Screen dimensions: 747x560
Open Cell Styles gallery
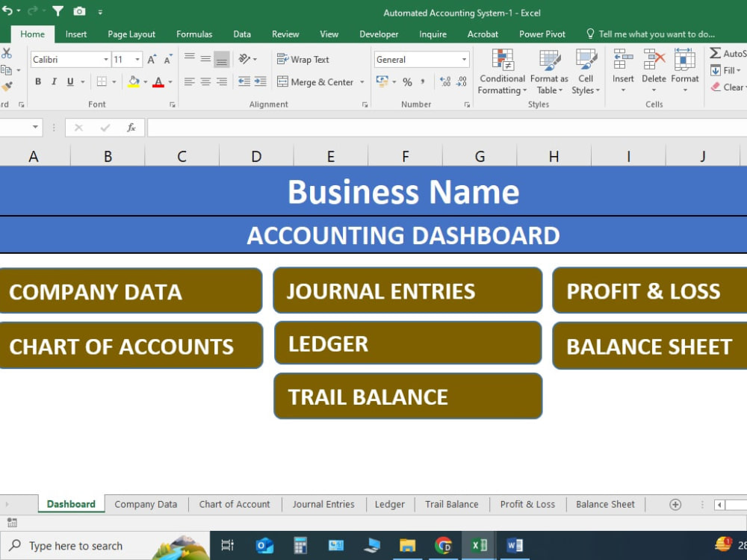point(586,72)
